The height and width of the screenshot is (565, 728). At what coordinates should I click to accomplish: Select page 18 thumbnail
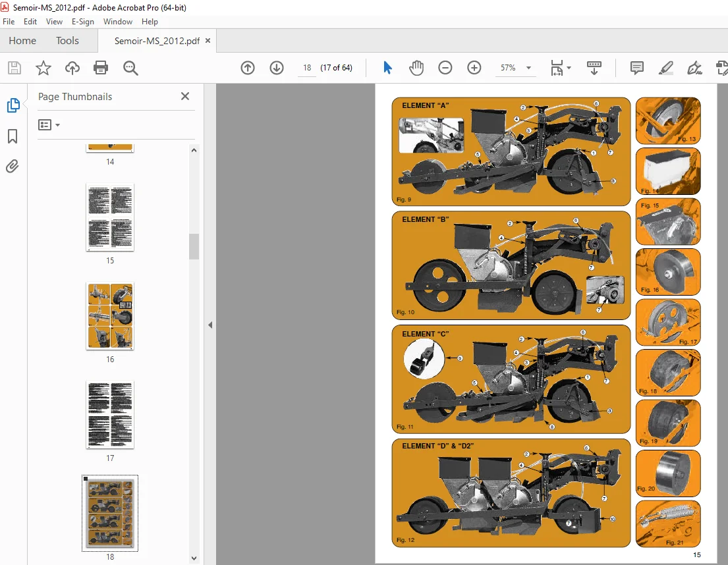[110, 513]
